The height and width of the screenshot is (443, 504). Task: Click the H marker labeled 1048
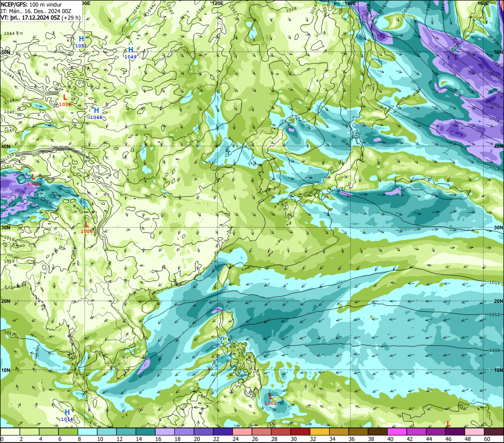coord(96,110)
